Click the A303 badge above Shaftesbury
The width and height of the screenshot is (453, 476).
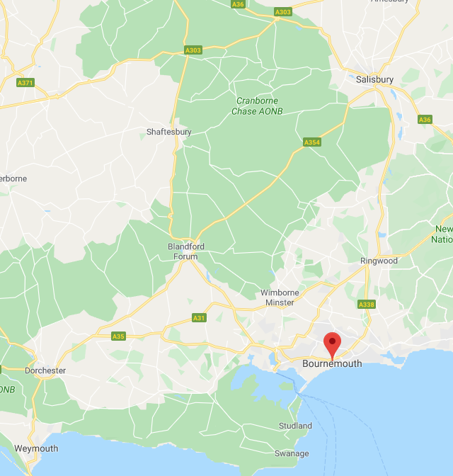tap(193, 50)
